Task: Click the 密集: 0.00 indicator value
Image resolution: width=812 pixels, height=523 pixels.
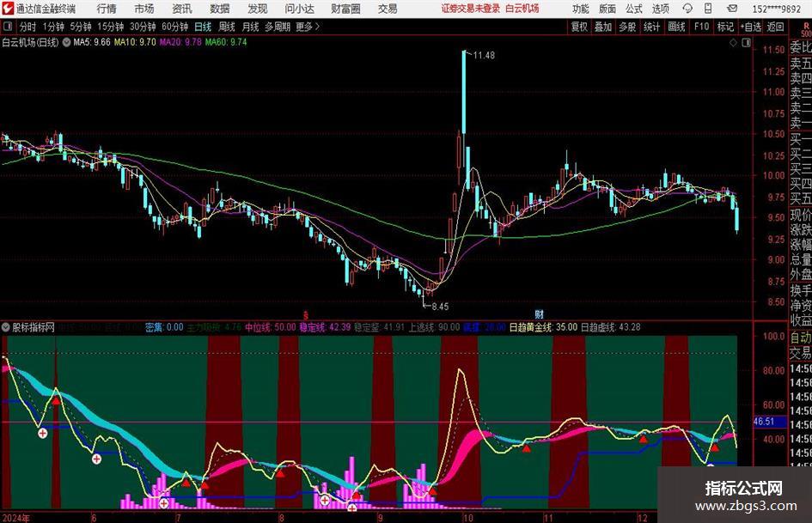Action: tap(164, 327)
